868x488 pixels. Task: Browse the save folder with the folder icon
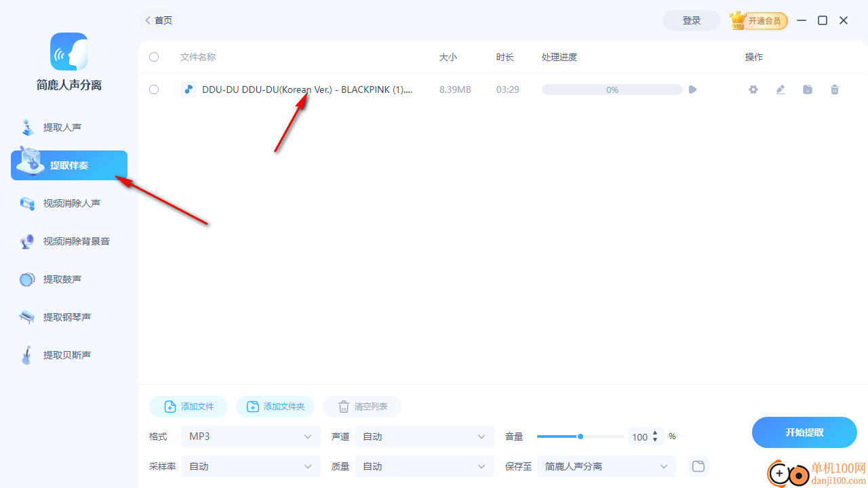coord(698,466)
